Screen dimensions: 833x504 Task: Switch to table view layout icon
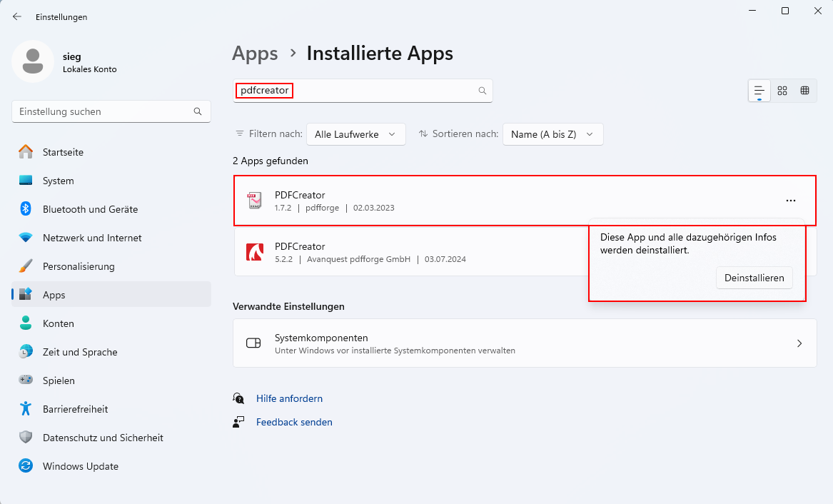point(804,91)
